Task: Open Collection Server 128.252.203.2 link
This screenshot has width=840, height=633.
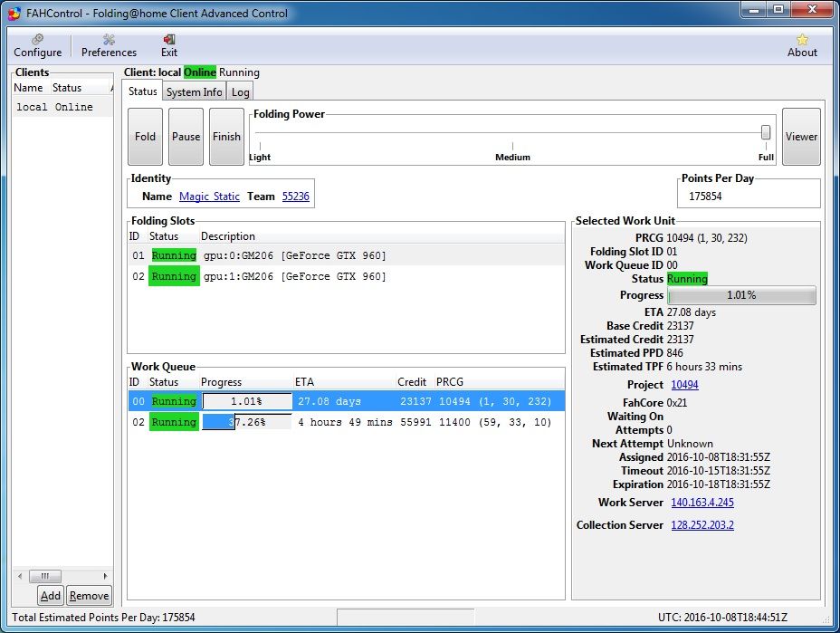Action: coord(702,524)
